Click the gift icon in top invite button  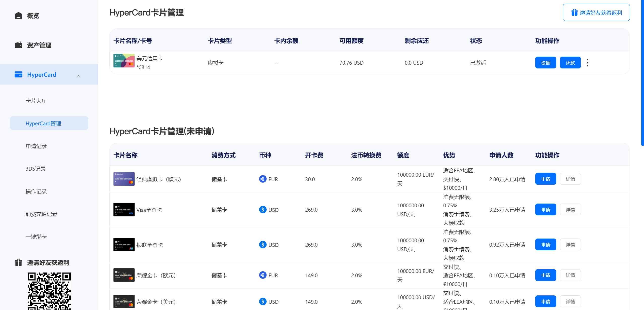(574, 12)
